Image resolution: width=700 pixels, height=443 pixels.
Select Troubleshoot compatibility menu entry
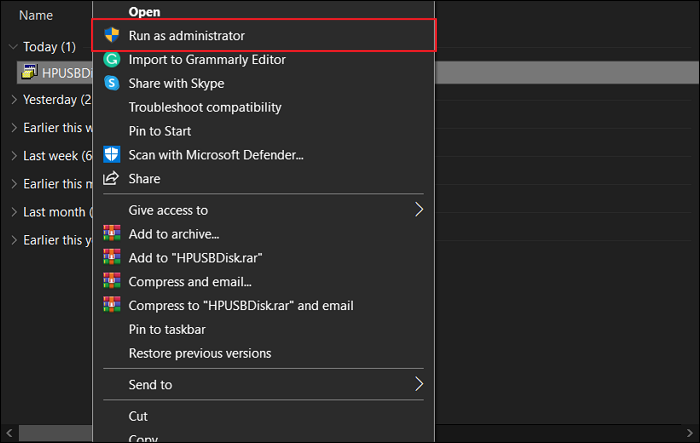tap(205, 107)
